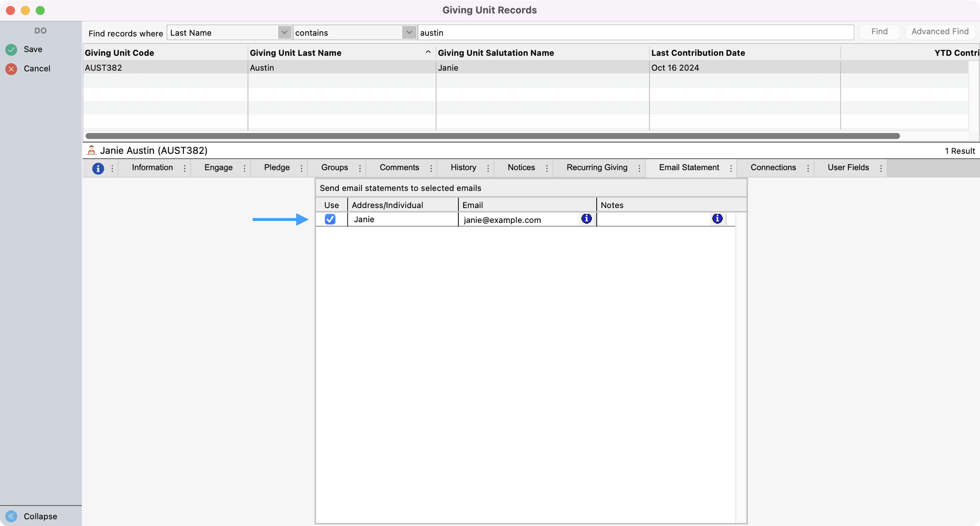This screenshot has width=980, height=526.
Task: Click the Collapse double-arrow icon
Action: click(x=11, y=516)
